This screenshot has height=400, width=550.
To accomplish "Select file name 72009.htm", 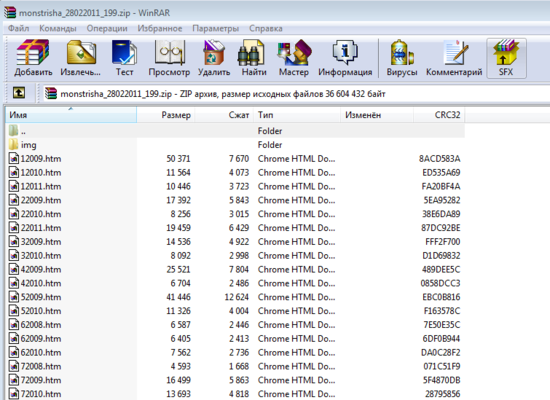I will pos(41,380).
